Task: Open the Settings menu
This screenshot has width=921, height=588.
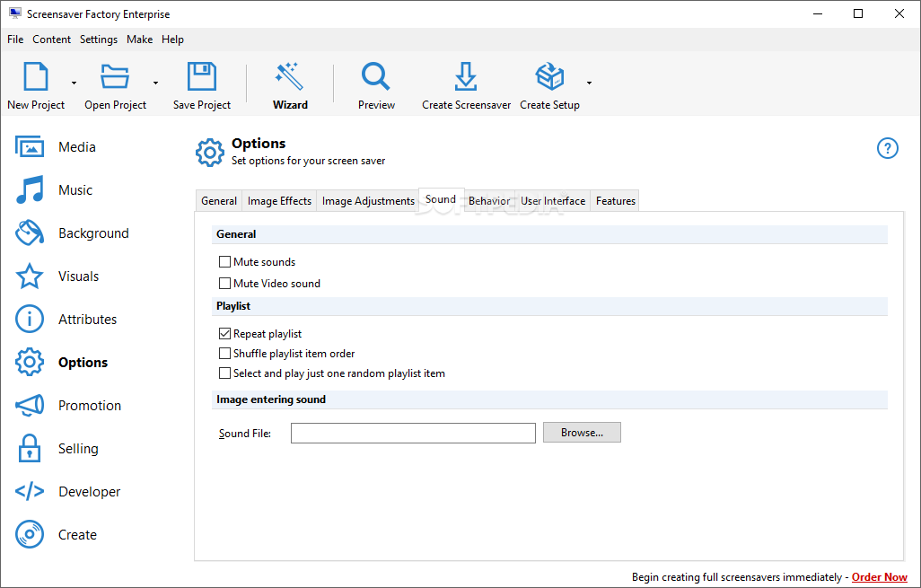Action: 99,39
